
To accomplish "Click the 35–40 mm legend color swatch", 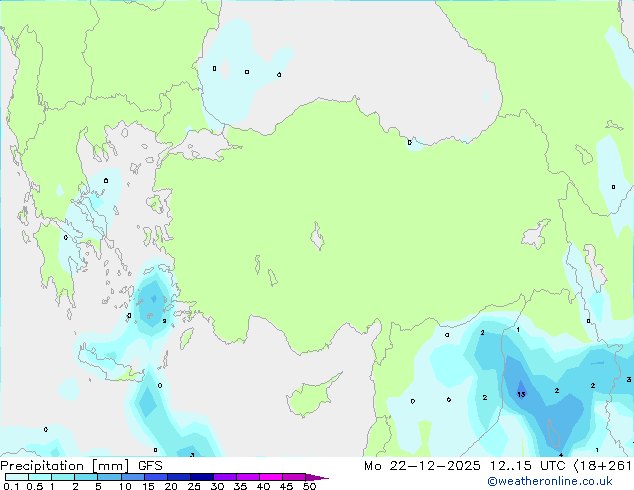I will [x=247, y=477].
